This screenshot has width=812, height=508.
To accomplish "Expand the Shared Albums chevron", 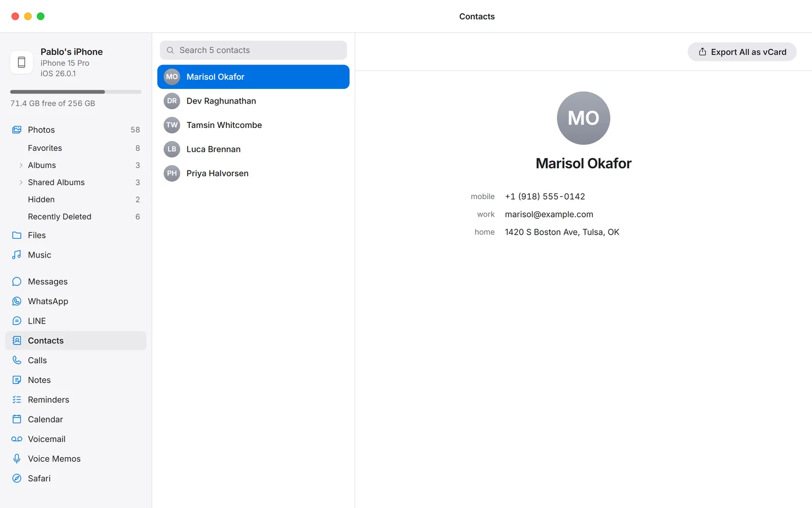I will pyautogui.click(x=21, y=182).
